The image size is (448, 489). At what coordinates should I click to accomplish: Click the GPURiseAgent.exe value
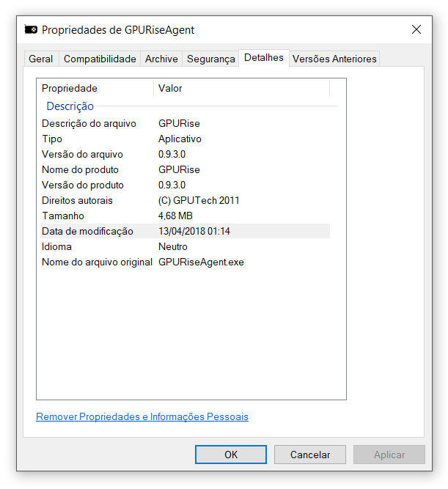coord(201,262)
